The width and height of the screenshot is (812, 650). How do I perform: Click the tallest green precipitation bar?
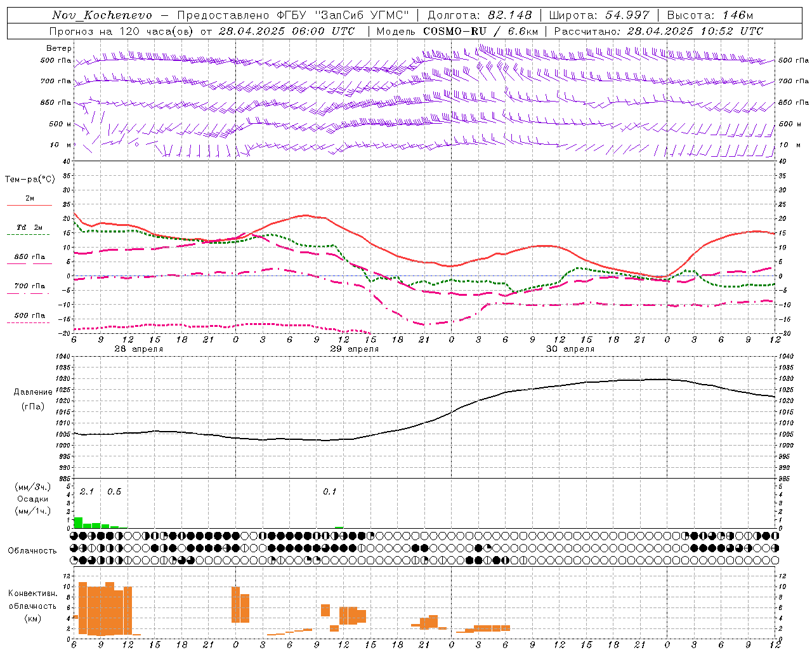[78, 522]
